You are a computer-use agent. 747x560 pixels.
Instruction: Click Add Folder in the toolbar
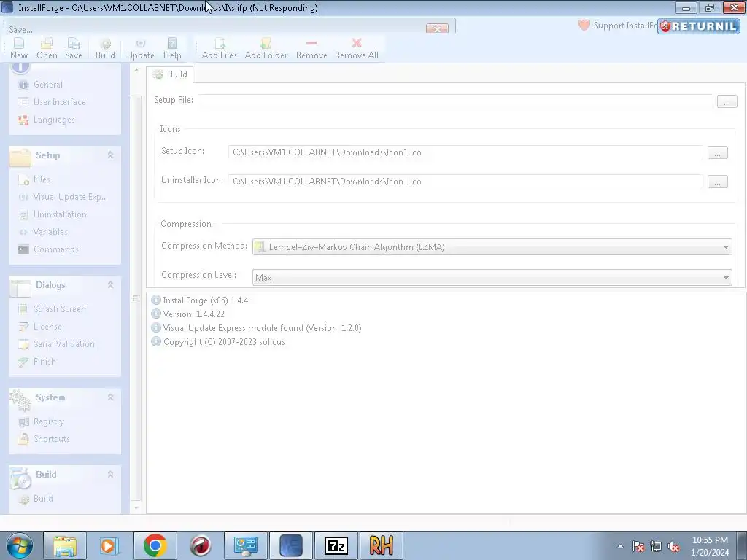tap(266, 49)
